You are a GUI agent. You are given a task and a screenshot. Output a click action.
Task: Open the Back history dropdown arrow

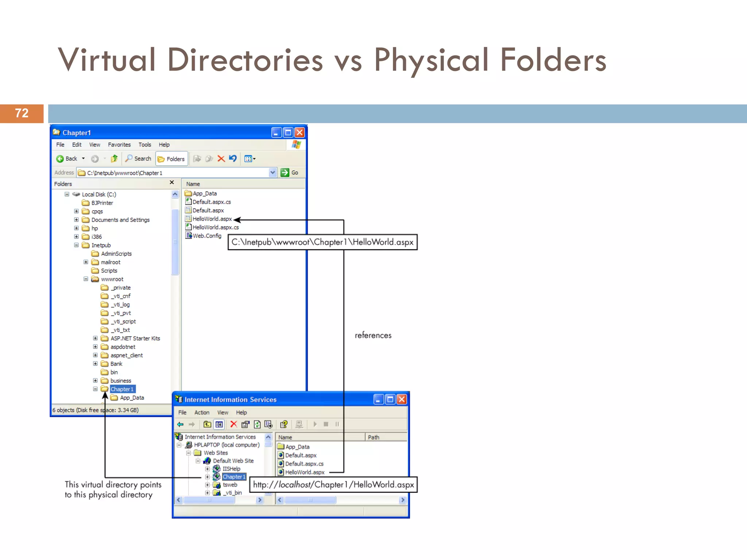click(x=83, y=159)
